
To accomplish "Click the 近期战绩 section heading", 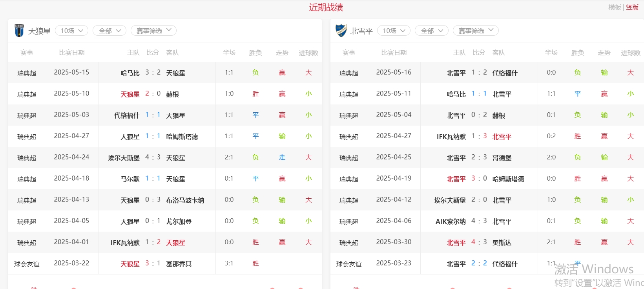I will 326,7.
